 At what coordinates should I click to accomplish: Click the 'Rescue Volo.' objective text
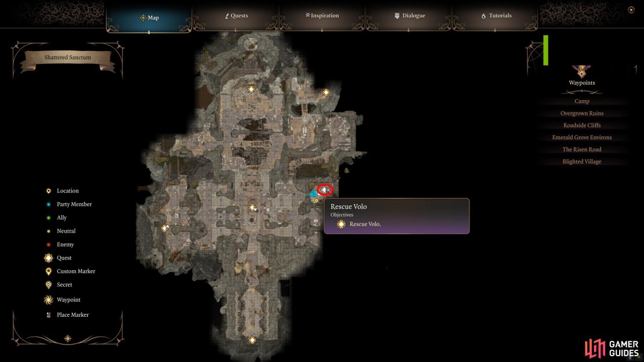pos(365,224)
